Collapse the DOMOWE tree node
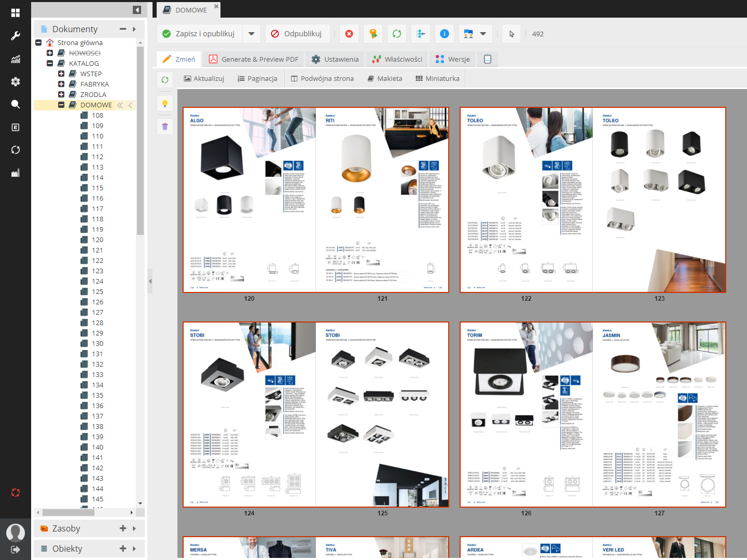Image resolution: width=747 pixels, height=560 pixels. tap(61, 105)
